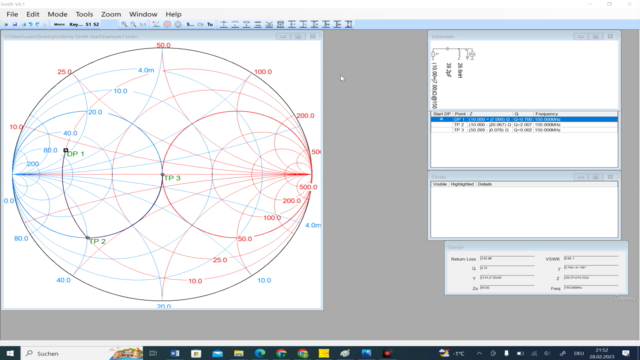The image size is (640, 360).
Task: Click the Point column header
Action: pos(460,114)
